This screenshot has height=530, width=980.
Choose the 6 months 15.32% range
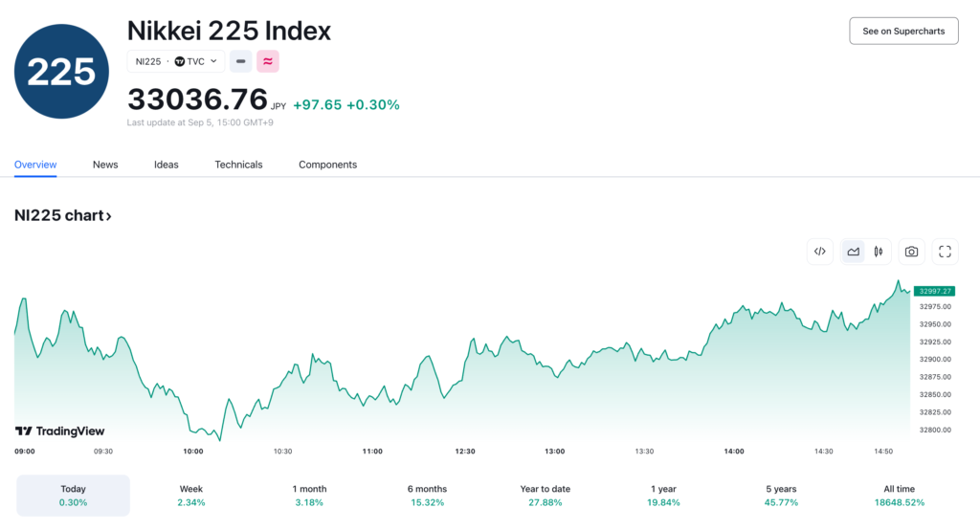(428, 496)
